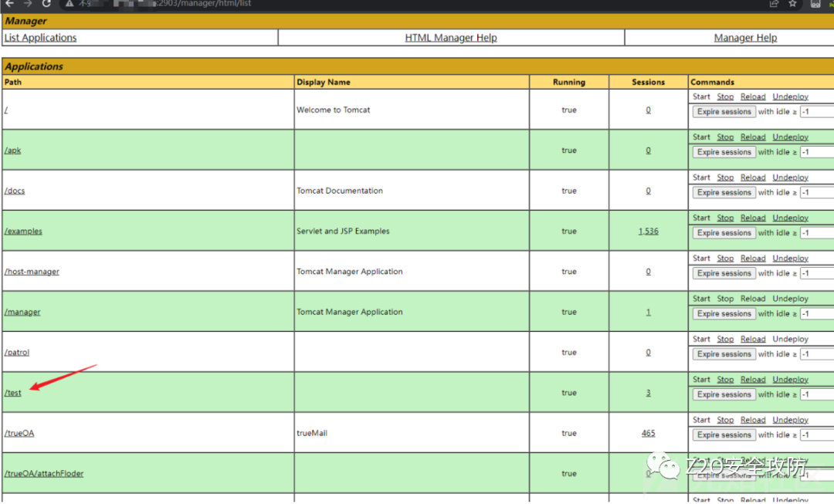Open the /apk application path
Viewport: 834px width, 504px height.
tap(13, 151)
